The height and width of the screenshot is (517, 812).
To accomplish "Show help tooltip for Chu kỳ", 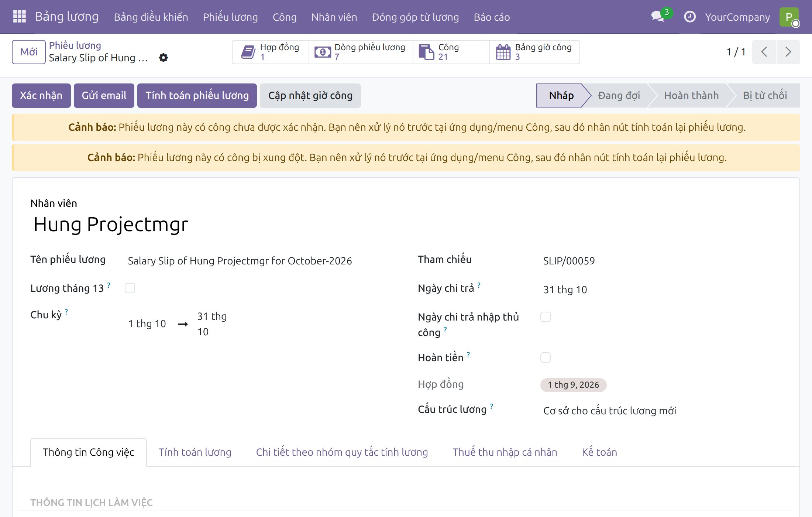I will (x=66, y=312).
